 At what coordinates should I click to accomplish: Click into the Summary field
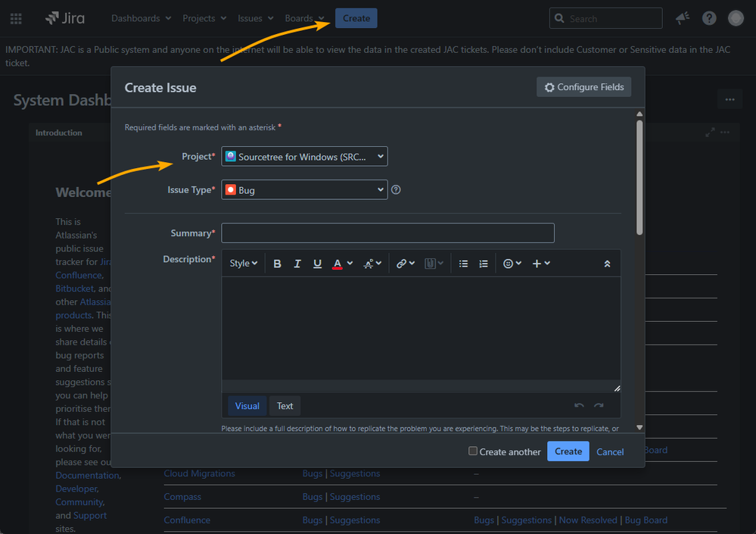coord(387,233)
